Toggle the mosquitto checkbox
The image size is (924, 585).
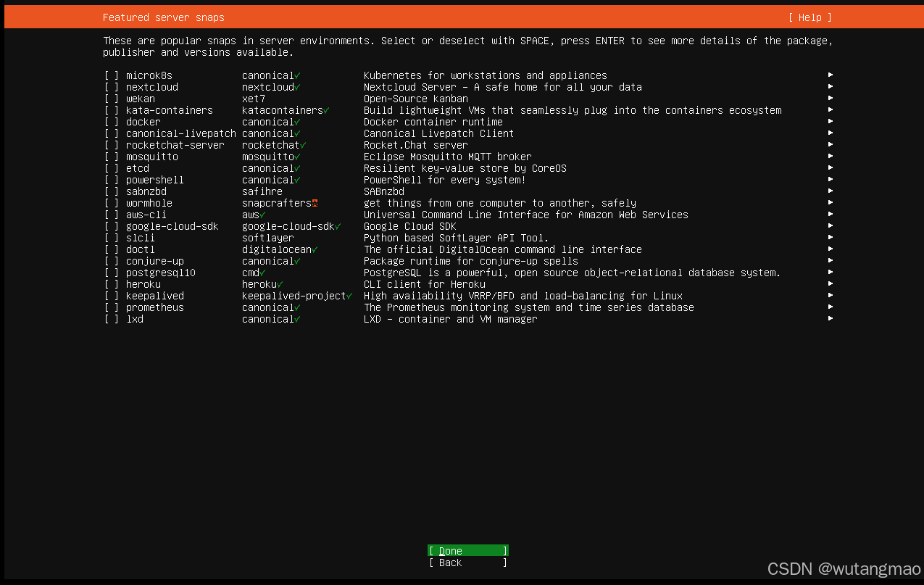click(x=111, y=157)
